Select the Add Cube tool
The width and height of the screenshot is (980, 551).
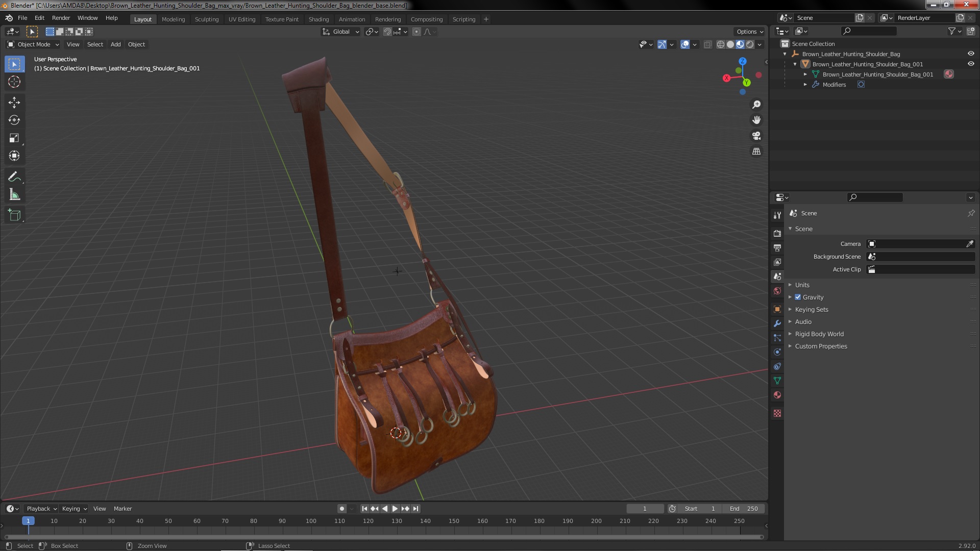(x=14, y=215)
